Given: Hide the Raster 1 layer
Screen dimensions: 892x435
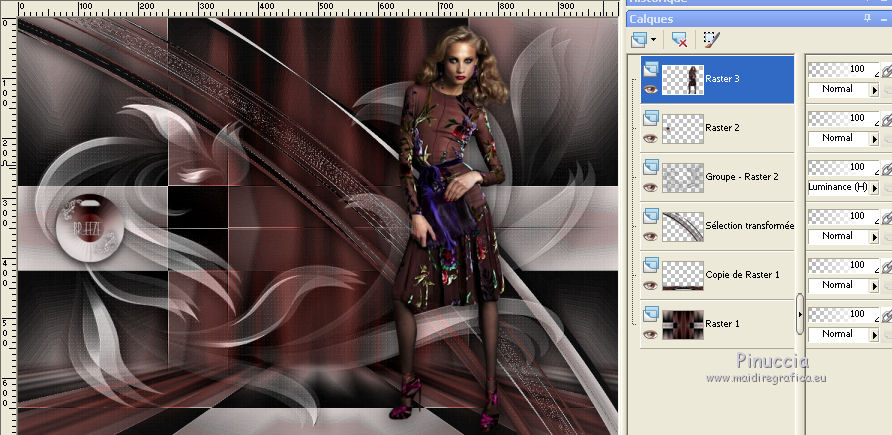Looking at the screenshot, I should (650, 334).
